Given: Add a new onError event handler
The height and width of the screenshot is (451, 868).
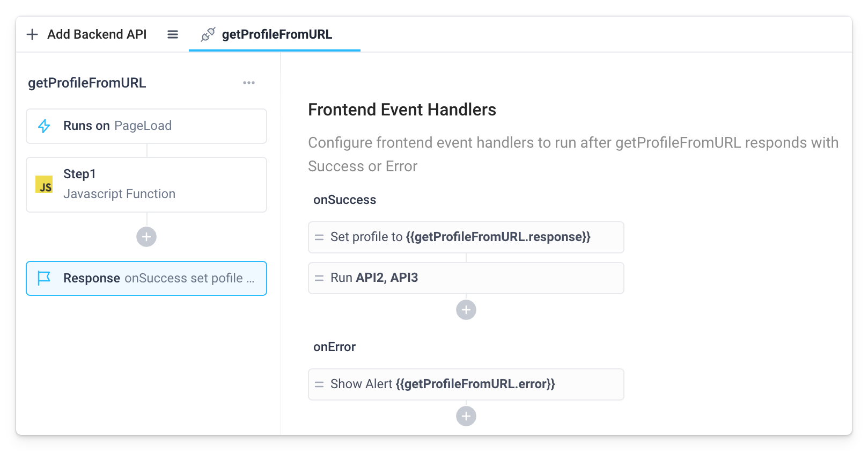Looking at the screenshot, I should click(466, 416).
